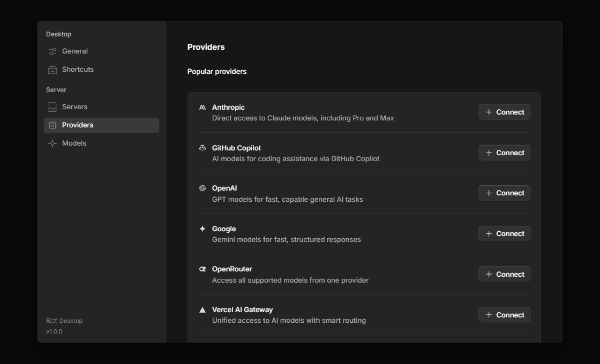Click 'Unified access to AI models' description
The image size is (600, 364).
(x=289, y=321)
